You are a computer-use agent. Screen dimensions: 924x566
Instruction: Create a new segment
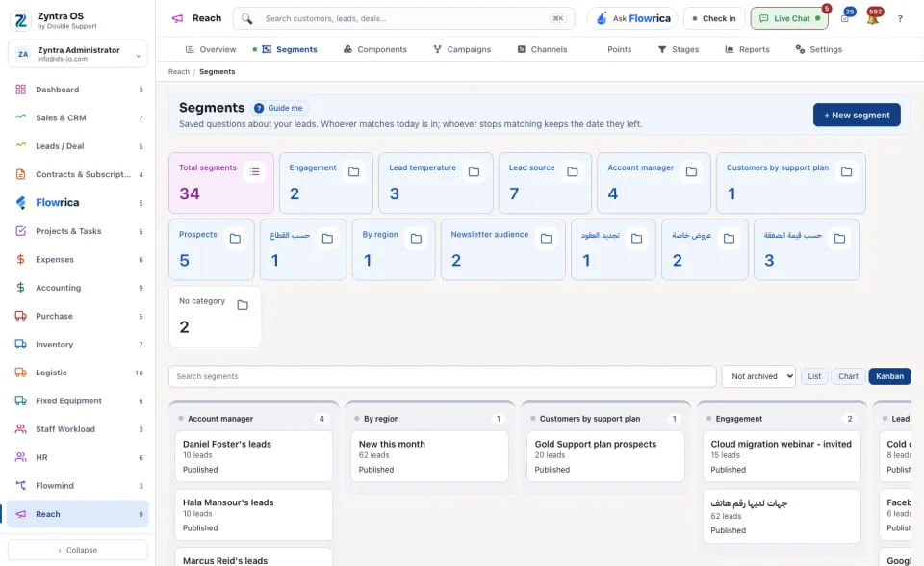pos(857,115)
